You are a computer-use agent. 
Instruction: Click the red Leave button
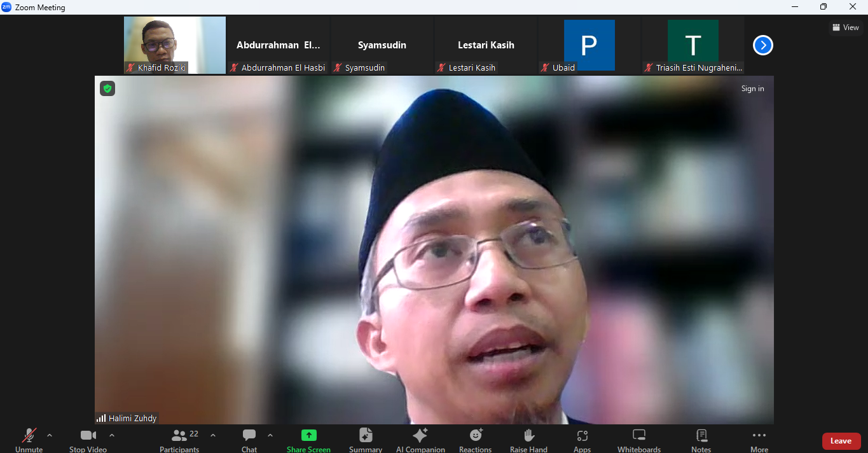(841, 441)
